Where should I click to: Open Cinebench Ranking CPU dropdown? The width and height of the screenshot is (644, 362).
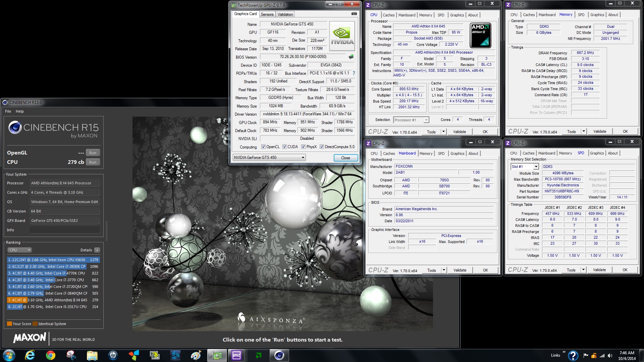(x=20, y=250)
